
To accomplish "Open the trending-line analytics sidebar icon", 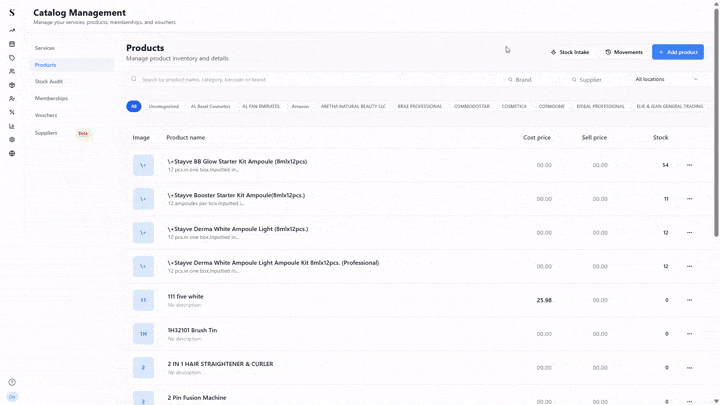I will tap(12, 30).
